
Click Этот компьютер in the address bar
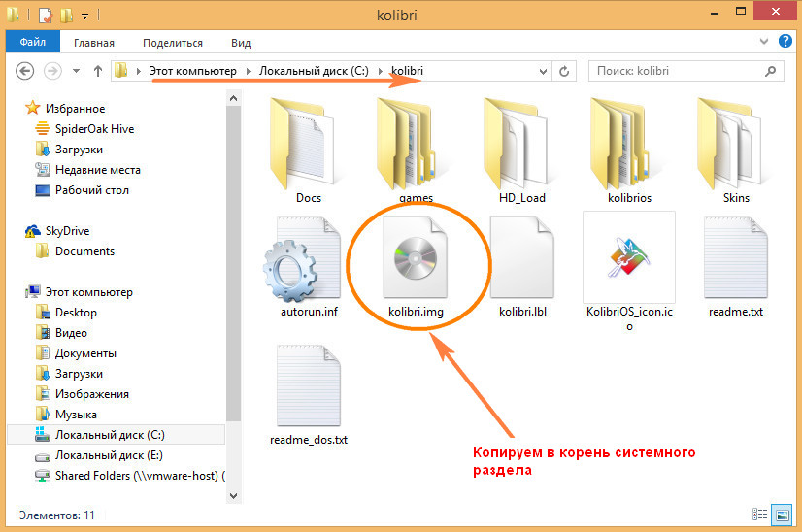click(x=193, y=71)
